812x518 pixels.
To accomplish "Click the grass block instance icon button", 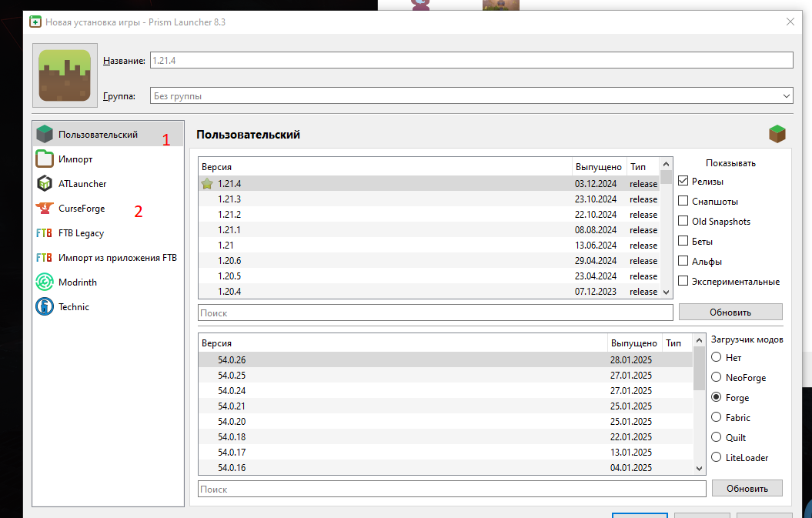I will point(65,75).
